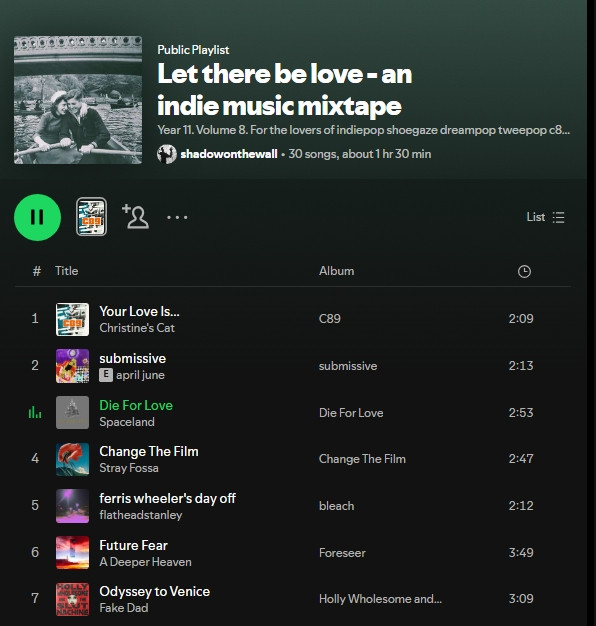The width and height of the screenshot is (596, 626).
Task: Open the artist A Deeper Heaven
Action: 145,562
